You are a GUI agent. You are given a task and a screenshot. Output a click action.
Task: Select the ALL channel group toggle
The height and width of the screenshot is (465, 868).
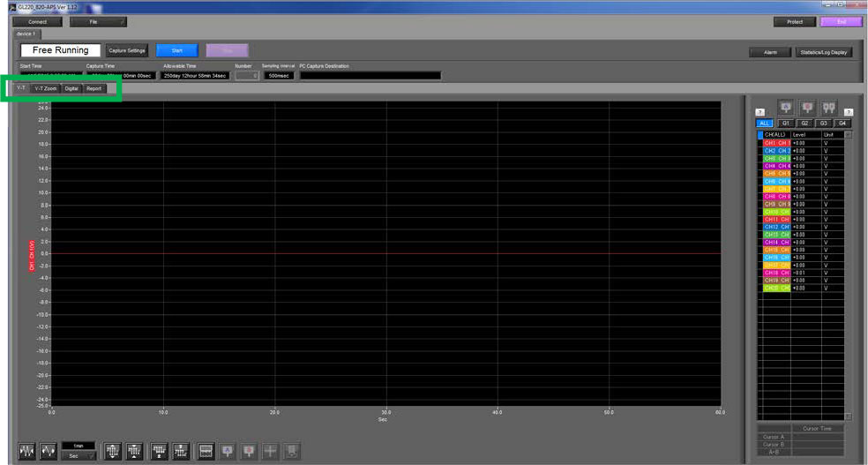coord(764,123)
